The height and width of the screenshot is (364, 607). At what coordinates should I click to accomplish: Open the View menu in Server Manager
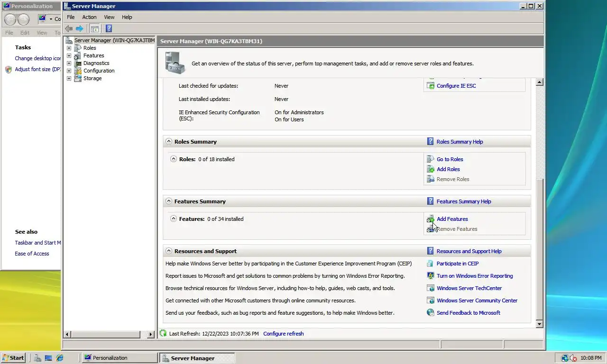pyautogui.click(x=109, y=17)
